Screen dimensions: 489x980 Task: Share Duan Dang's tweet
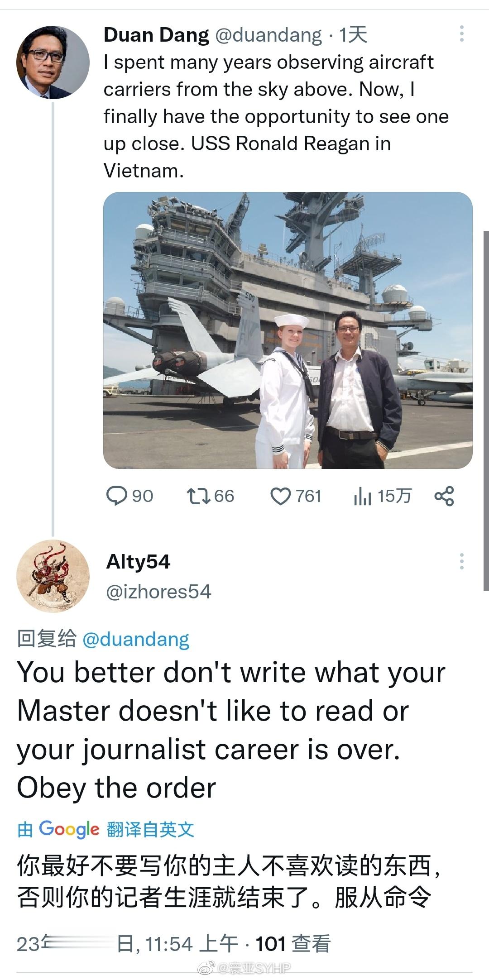[444, 496]
